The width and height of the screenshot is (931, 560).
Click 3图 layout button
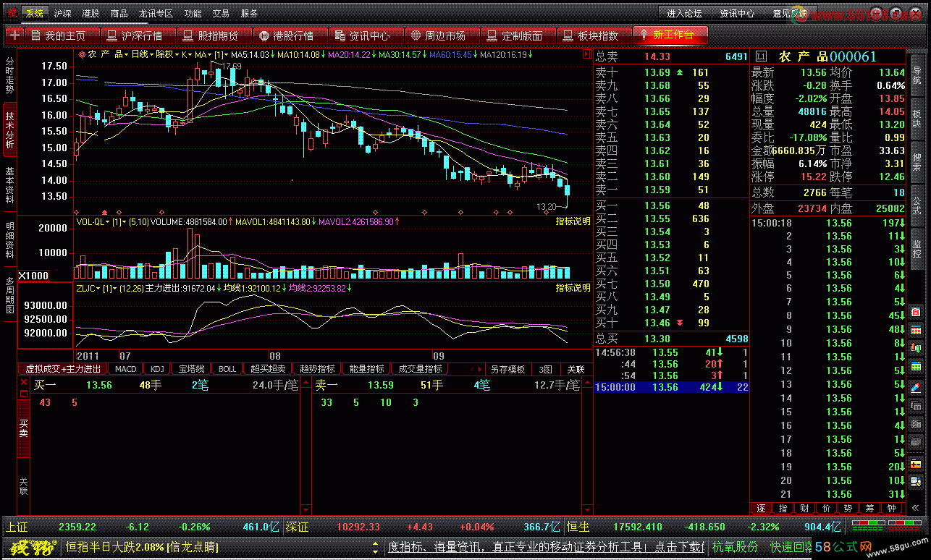[x=546, y=369]
